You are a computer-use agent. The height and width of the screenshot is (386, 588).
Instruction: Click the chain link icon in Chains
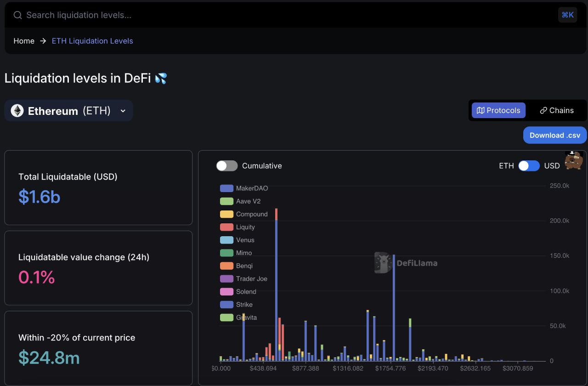543,111
